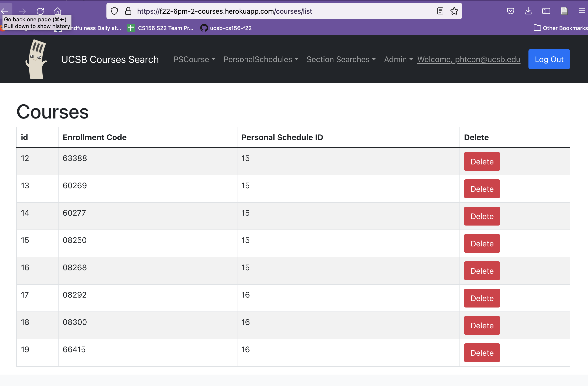
Task: Reload the current page
Action: 40,11
